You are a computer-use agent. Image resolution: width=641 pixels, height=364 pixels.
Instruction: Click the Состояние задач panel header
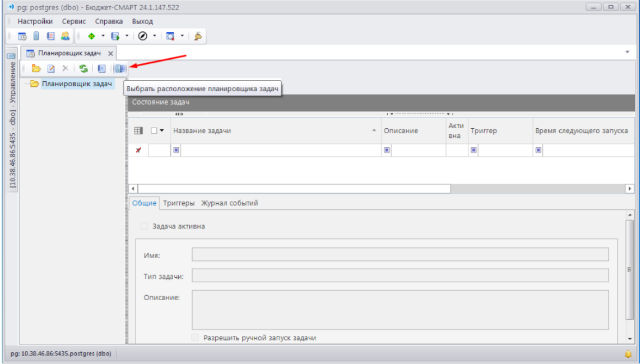pos(382,102)
